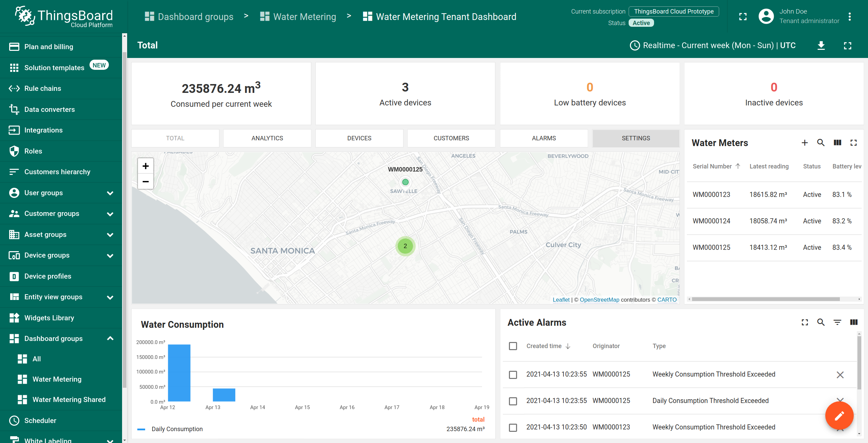Tick the WM0000123 alarm row checkbox
The height and width of the screenshot is (443, 868).
[x=513, y=427]
